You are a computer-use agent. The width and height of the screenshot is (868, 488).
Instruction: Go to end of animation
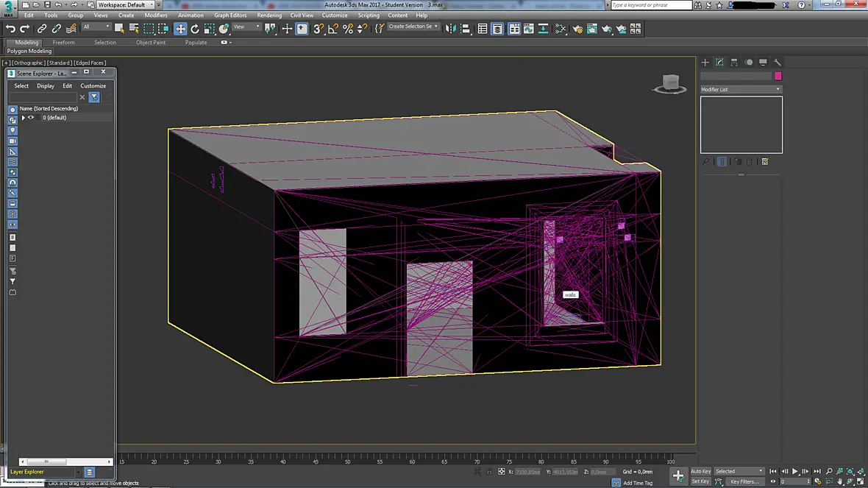[x=817, y=471]
